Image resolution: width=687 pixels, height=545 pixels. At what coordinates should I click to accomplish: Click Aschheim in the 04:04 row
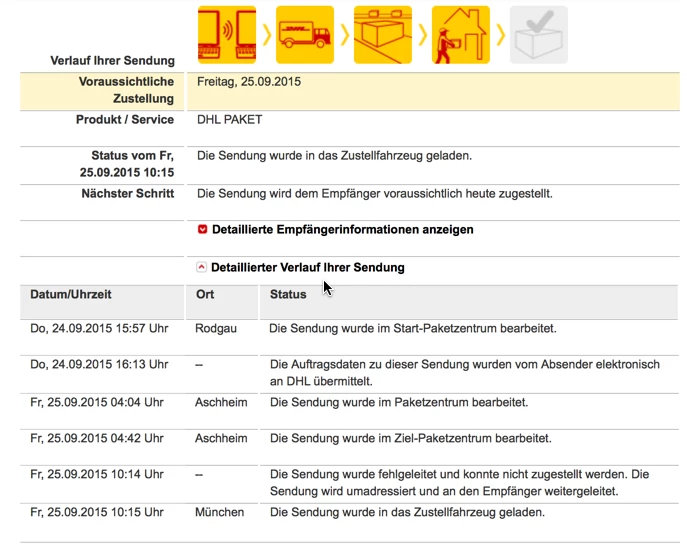(x=221, y=403)
